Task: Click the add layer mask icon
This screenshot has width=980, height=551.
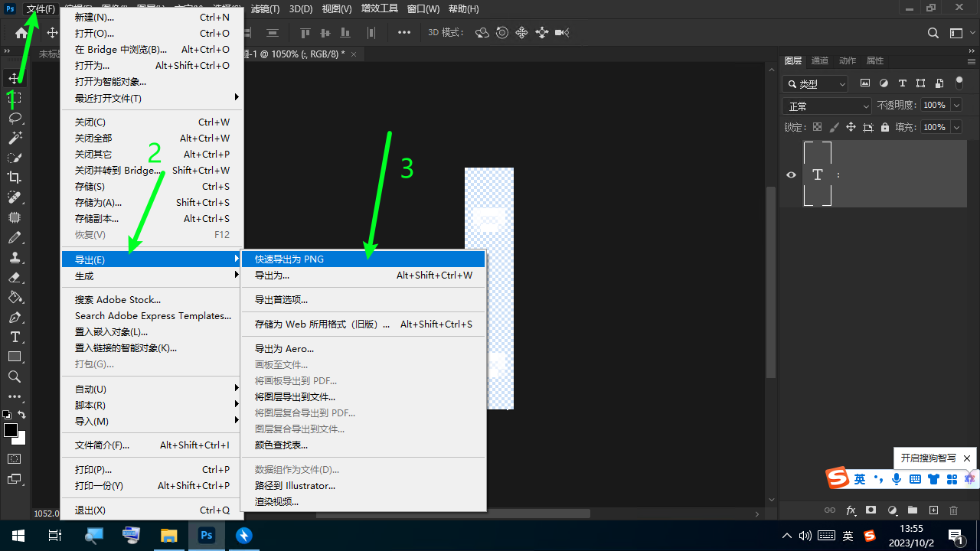Action: pos(871,510)
